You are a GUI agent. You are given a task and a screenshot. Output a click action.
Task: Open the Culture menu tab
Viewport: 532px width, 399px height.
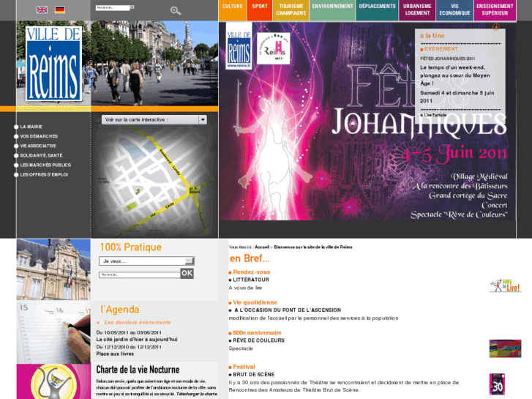pos(232,10)
